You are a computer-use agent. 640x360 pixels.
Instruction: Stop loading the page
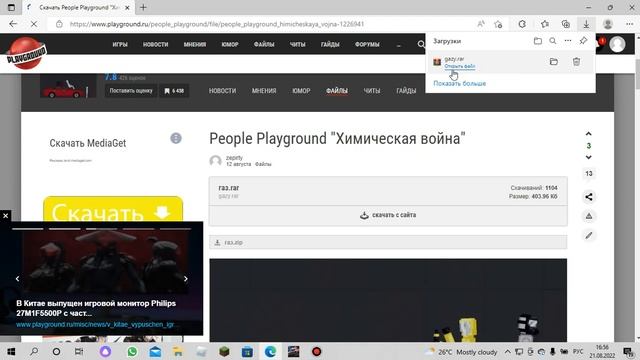click(x=34, y=24)
